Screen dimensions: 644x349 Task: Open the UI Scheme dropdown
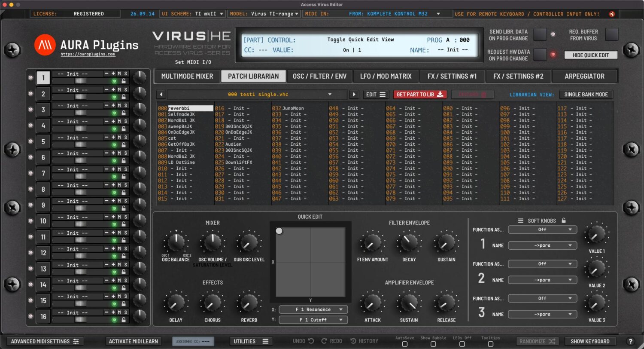pyautogui.click(x=193, y=14)
